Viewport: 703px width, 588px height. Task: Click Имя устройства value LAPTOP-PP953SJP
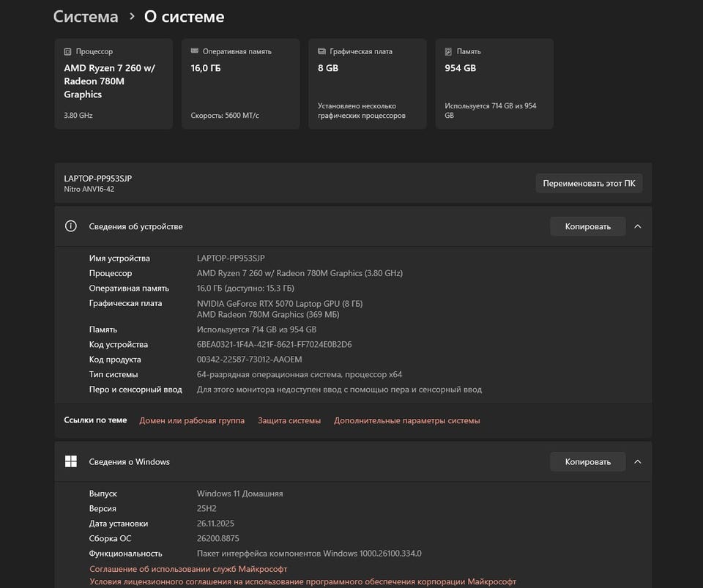pos(231,258)
